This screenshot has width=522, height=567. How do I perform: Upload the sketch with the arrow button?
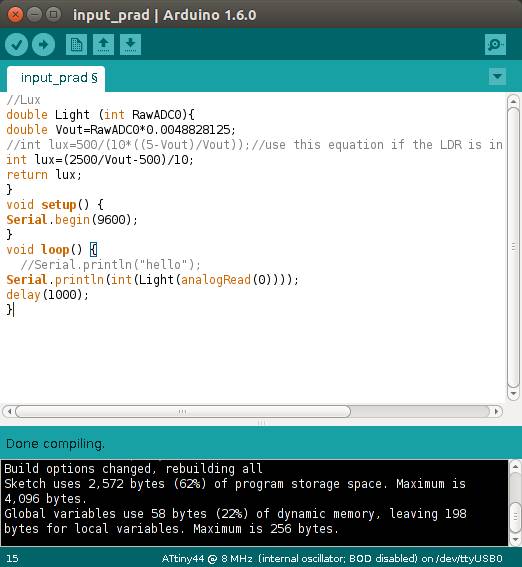point(43,44)
